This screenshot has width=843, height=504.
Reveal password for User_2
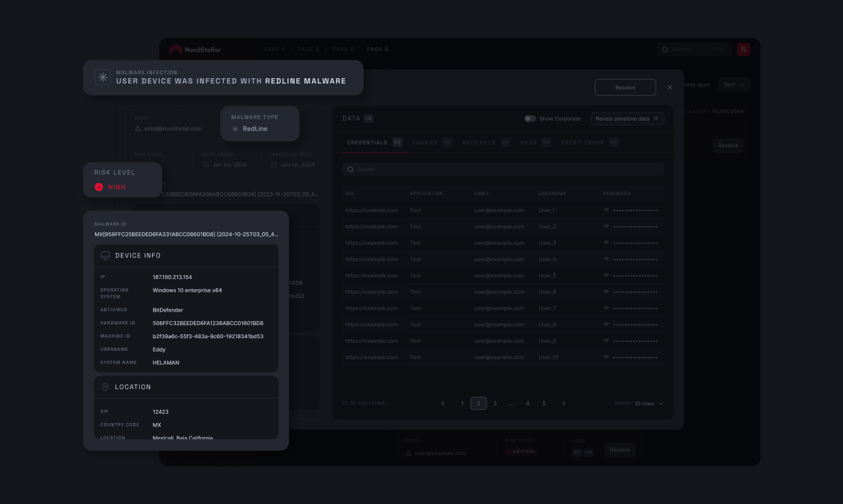pyautogui.click(x=606, y=226)
